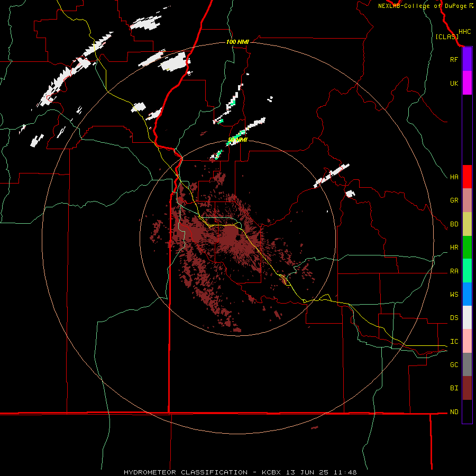Click the IC pink legend swatch
The width and height of the screenshot is (476, 476).
point(467,341)
